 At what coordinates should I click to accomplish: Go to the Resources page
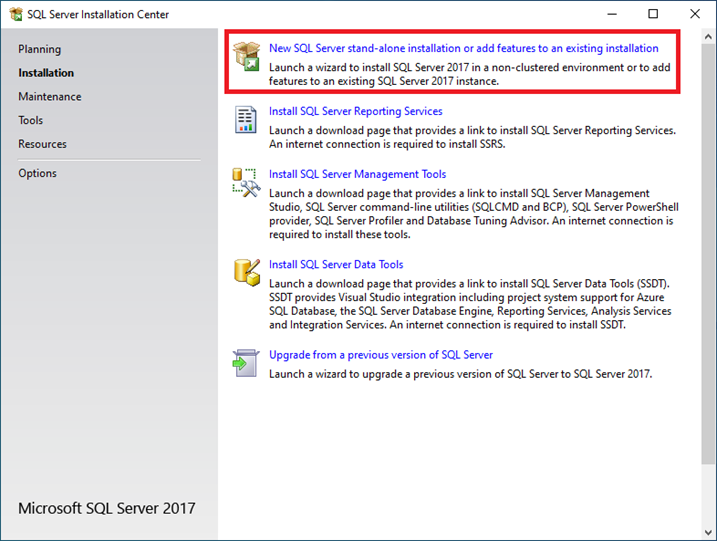[43, 144]
